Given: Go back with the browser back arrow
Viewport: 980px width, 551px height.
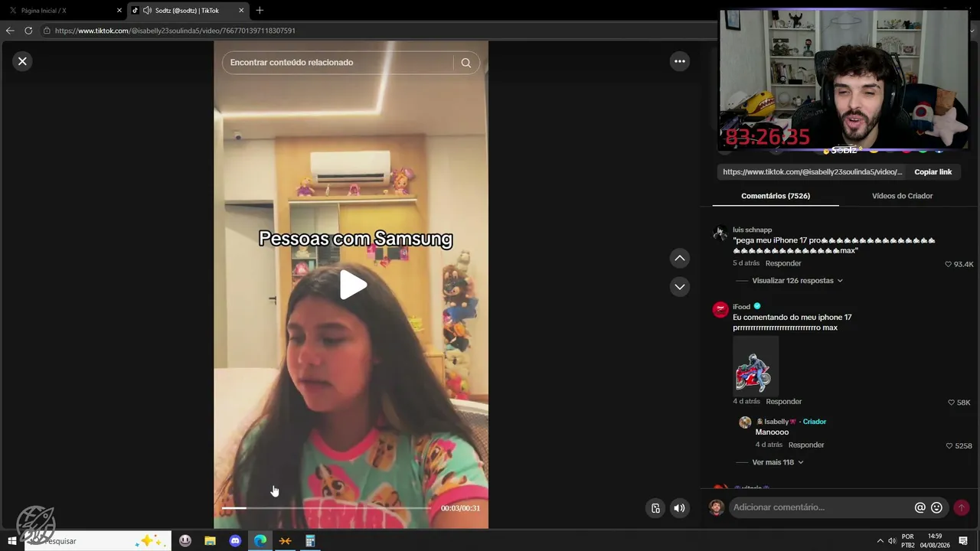Looking at the screenshot, I should [x=10, y=31].
